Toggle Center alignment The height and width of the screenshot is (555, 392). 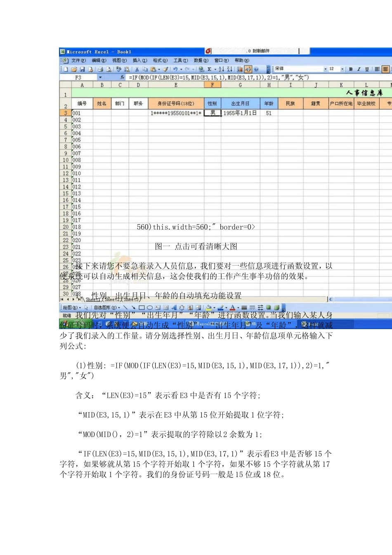click(385, 69)
